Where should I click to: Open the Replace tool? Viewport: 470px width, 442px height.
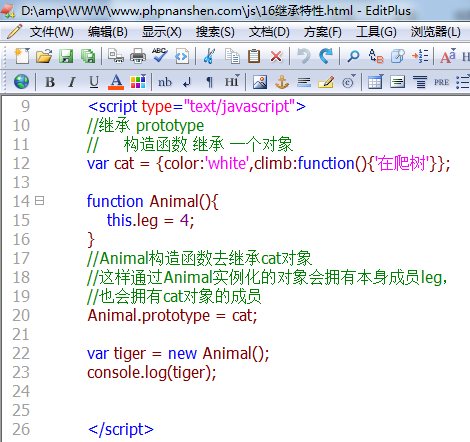[376, 56]
